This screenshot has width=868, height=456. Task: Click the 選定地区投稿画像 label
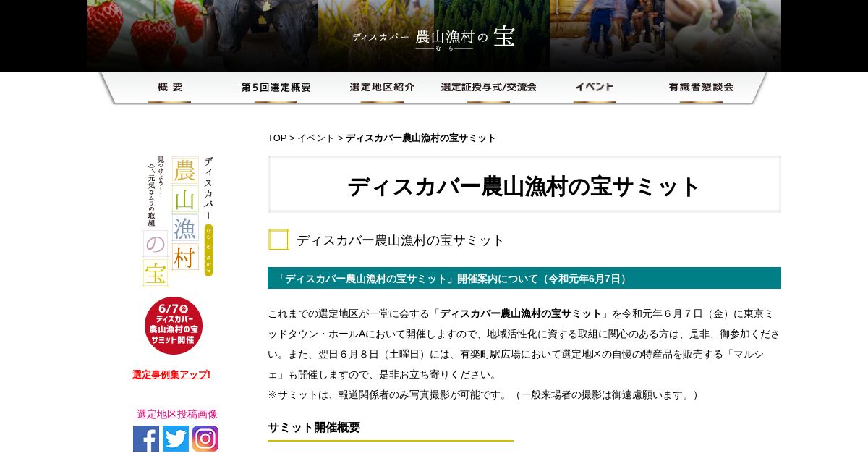pos(177,414)
